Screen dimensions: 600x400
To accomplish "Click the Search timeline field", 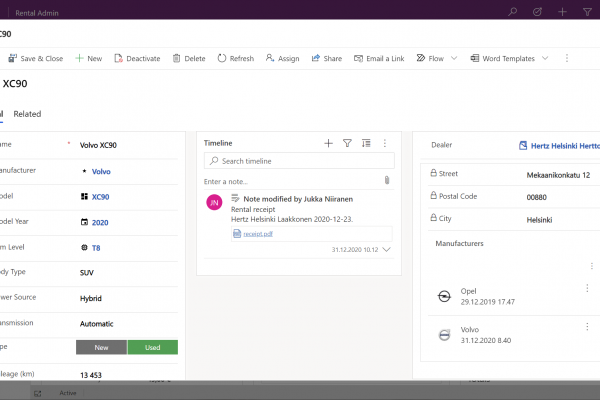I will click(x=299, y=161).
